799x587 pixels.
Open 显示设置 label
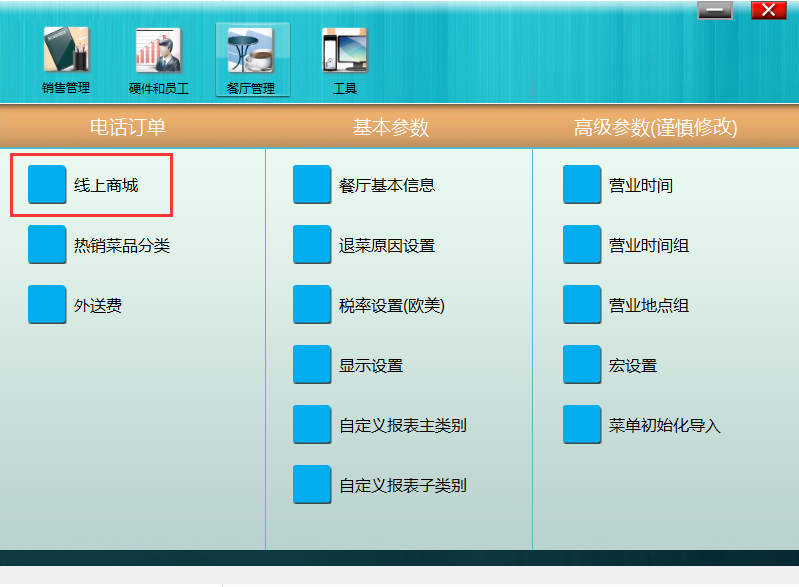tap(371, 366)
